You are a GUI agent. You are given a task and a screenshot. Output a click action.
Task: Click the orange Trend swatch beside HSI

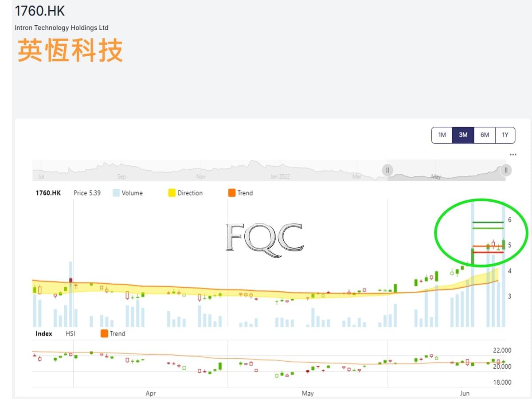104,333
